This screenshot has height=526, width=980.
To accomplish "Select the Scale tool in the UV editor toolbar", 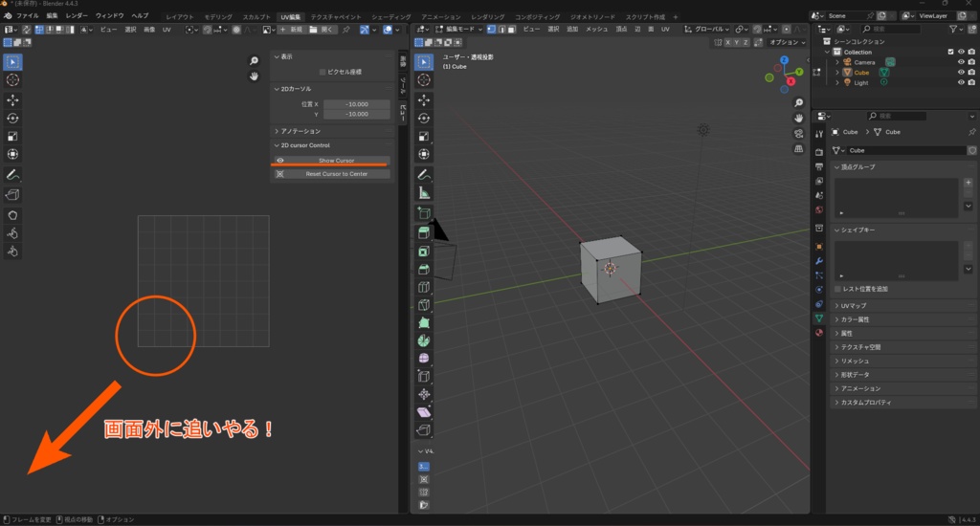I will click(12, 136).
